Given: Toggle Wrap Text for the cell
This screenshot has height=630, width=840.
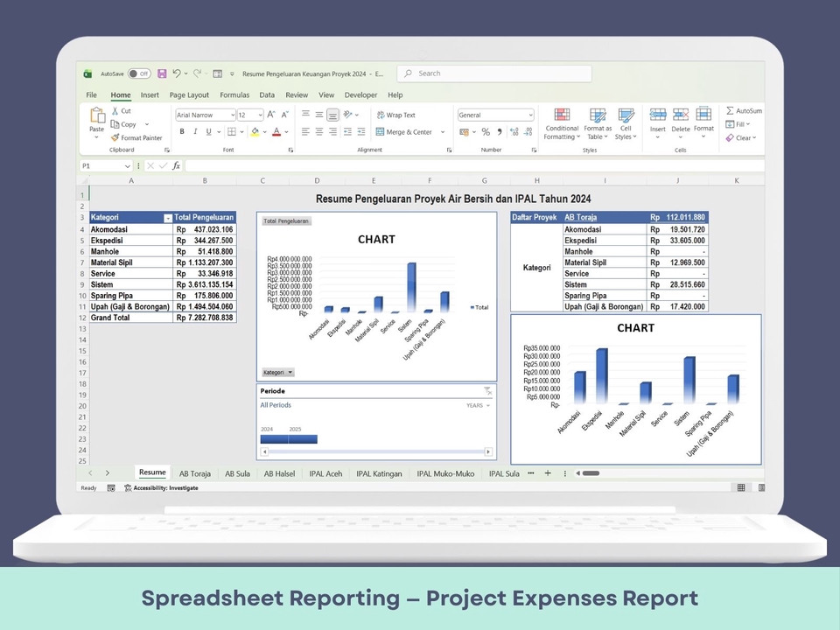Looking at the screenshot, I should click(x=395, y=115).
